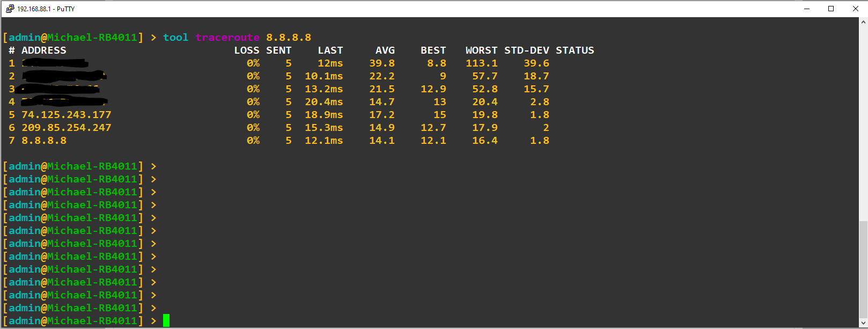Image resolution: width=868 pixels, height=329 pixels.
Task: Click the vertical scrollbar thumb
Action: pyautogui.click(x=863, y=270)
